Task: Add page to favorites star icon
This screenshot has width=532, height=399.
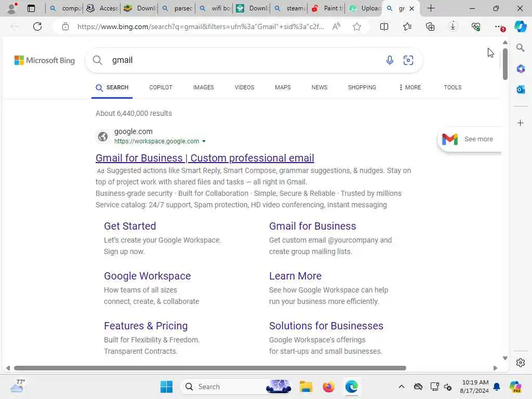Action: tap(356, 26)
